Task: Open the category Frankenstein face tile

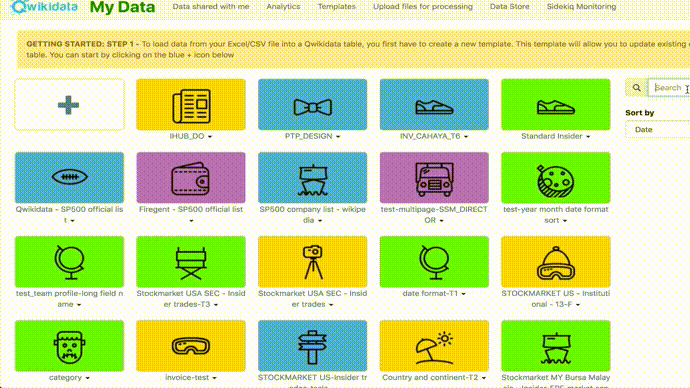Action: click(x=69, y=346)
